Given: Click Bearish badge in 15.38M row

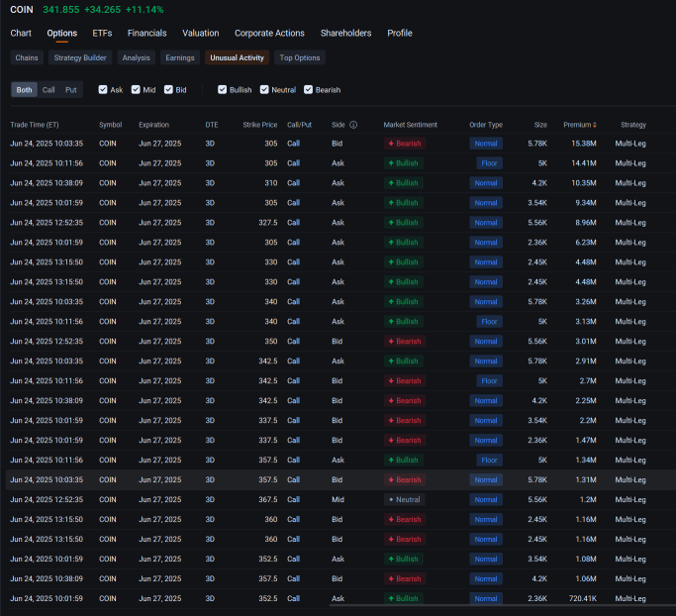Looking at the screenshot, I should tap(405, 144).
